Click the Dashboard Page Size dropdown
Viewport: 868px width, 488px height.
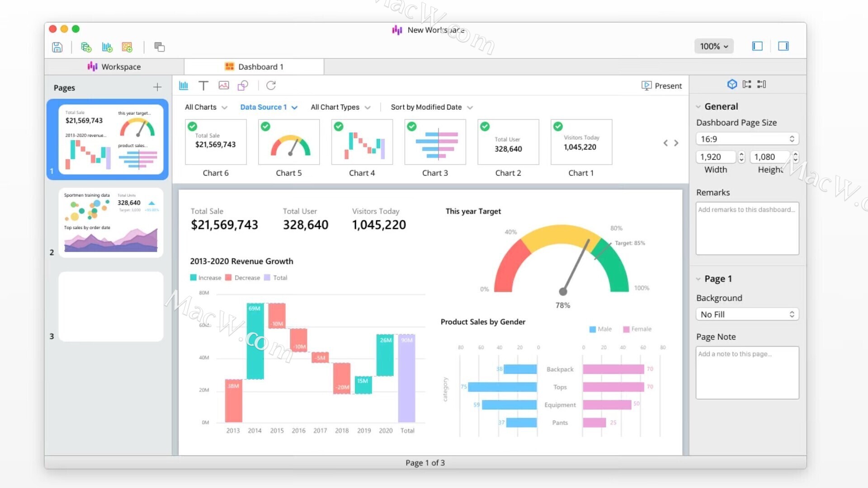747,138
